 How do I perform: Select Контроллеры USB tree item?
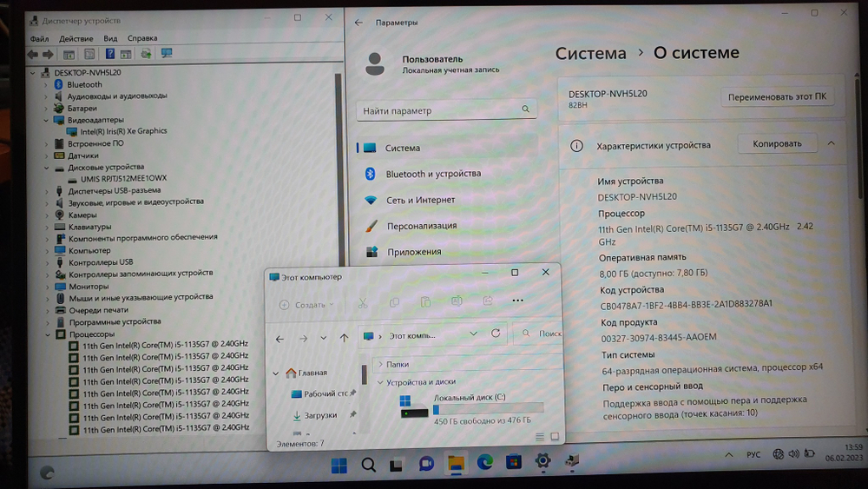(x=100, y=262)
